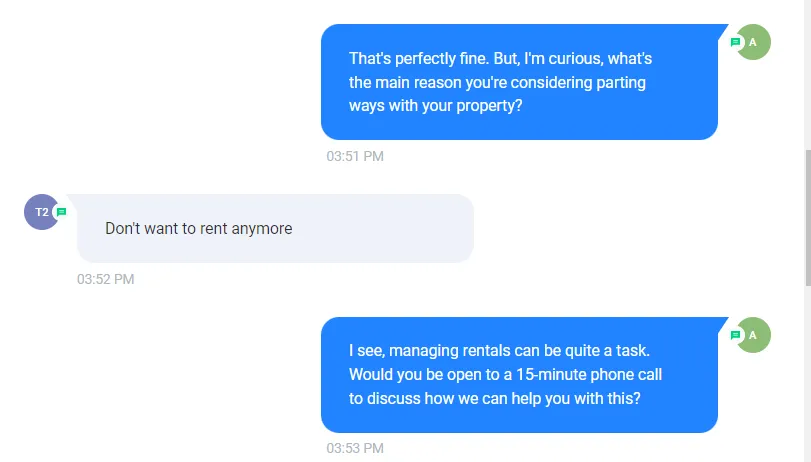811x462 pixels.
Task: Click the green A avatar beside the property question
Action: coord(753,42)
